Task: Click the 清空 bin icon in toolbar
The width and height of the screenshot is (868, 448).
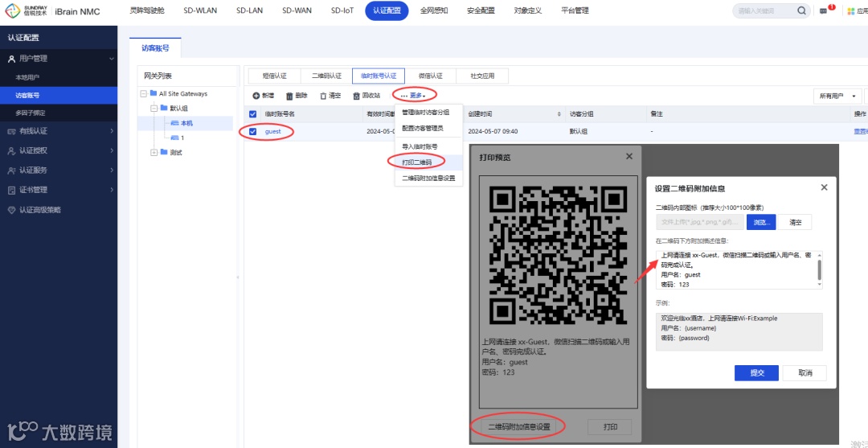Action: [323, 96]
